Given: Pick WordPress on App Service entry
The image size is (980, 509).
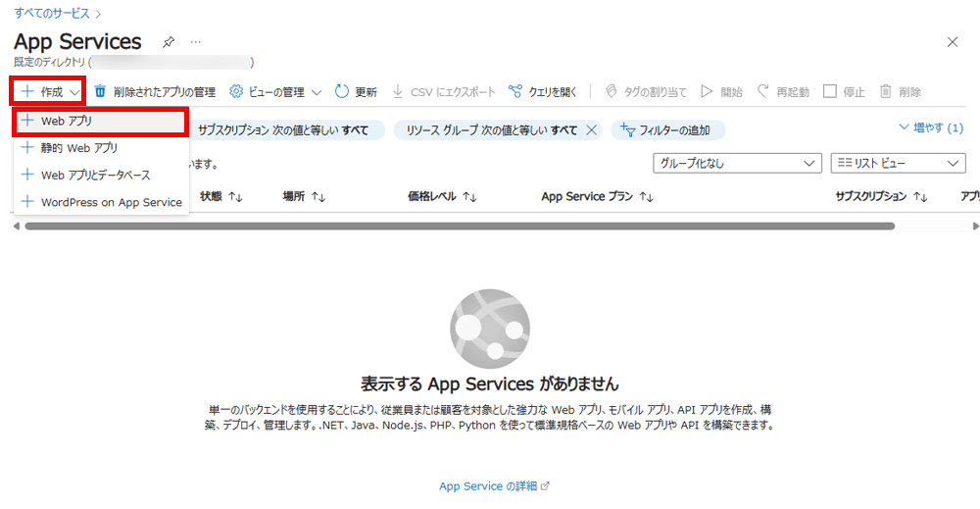Looking at the screenshot, I should tap(101, 202).
